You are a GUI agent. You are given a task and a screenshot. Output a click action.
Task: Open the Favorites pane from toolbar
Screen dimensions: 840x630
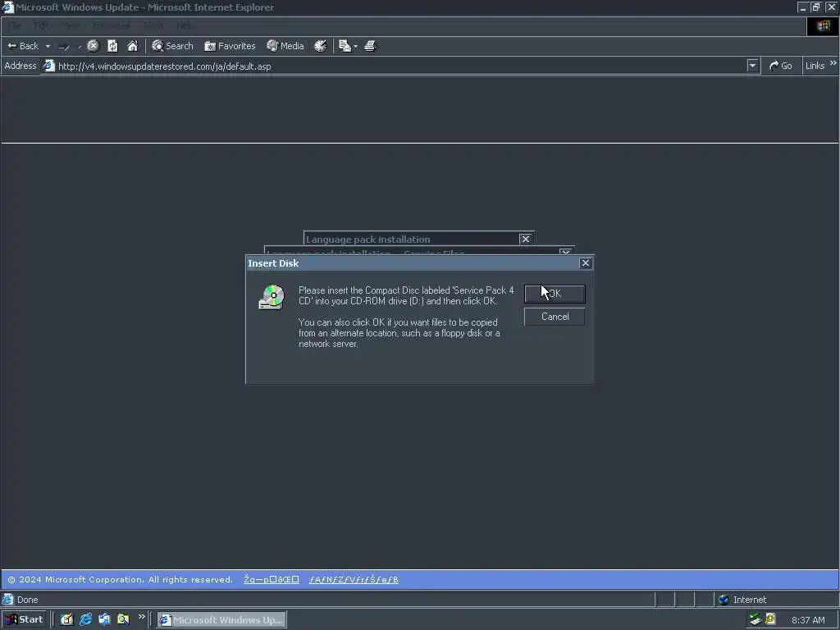(x=230, y=46)
